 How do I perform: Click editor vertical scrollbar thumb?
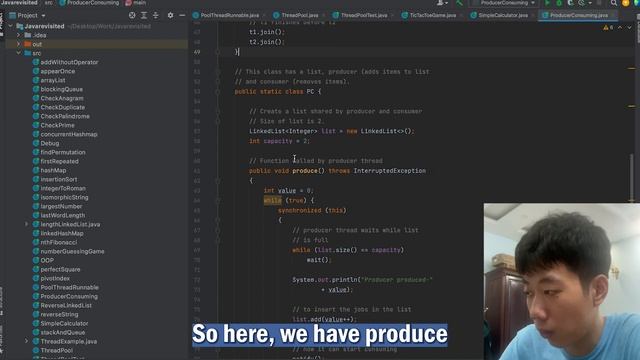tap(633, 178)
